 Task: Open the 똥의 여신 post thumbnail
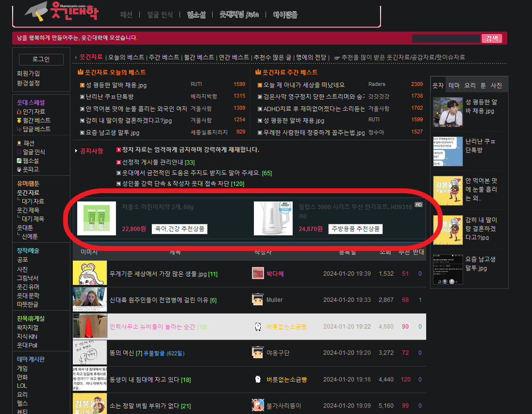tap(89, 352)
